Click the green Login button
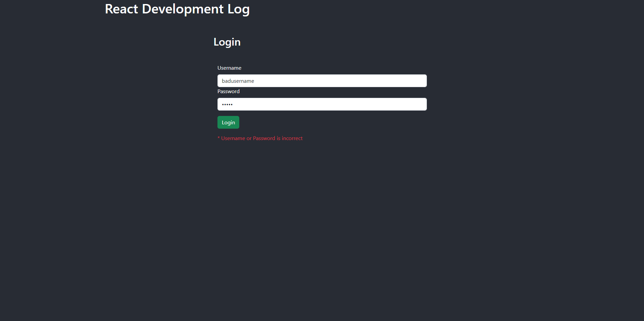644x321 pixels. (x=228, y=122)
